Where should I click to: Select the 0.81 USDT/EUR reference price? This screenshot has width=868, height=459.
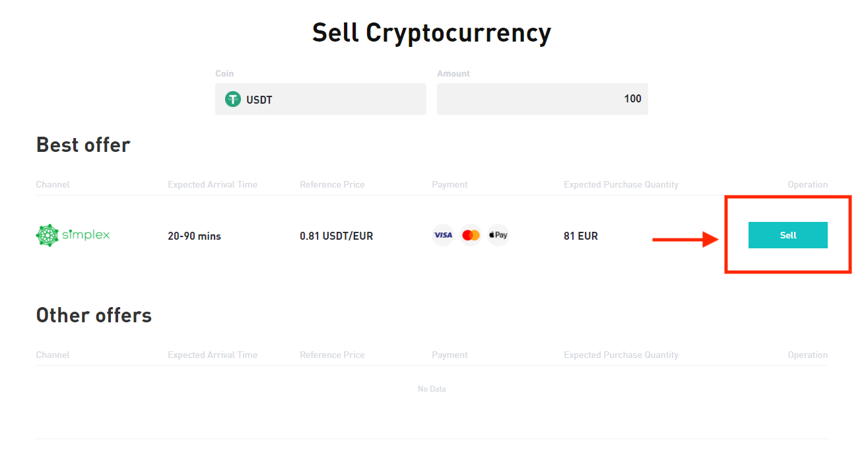pyautogui.click(x=336, y=235)
